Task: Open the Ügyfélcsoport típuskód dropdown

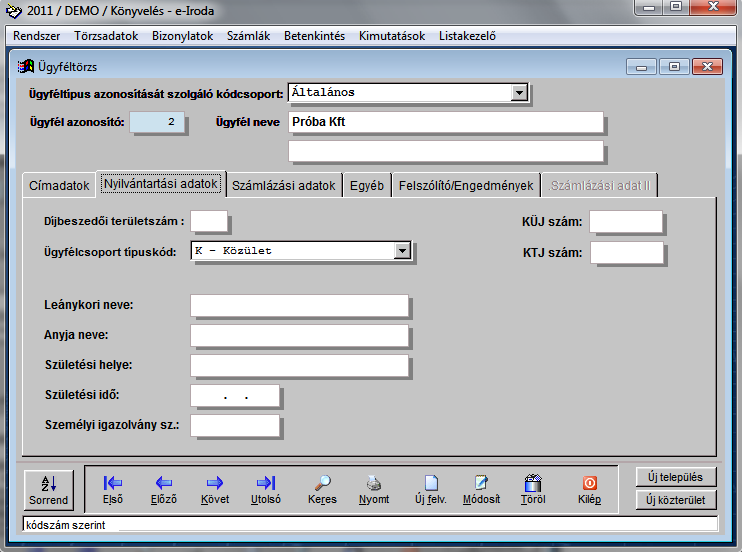Action: click(x=402, y=251)
